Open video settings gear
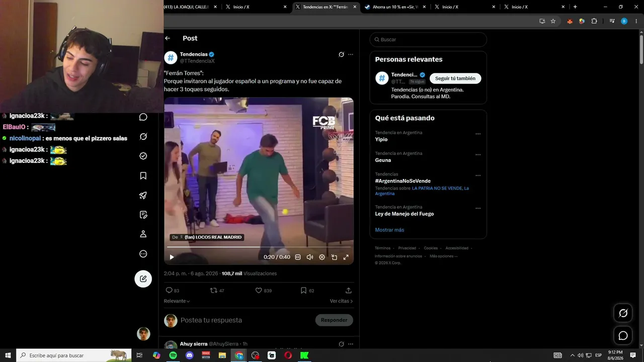The height and width of the screenshot is (362, 644). pyautogui.click(x=322, y=257)
